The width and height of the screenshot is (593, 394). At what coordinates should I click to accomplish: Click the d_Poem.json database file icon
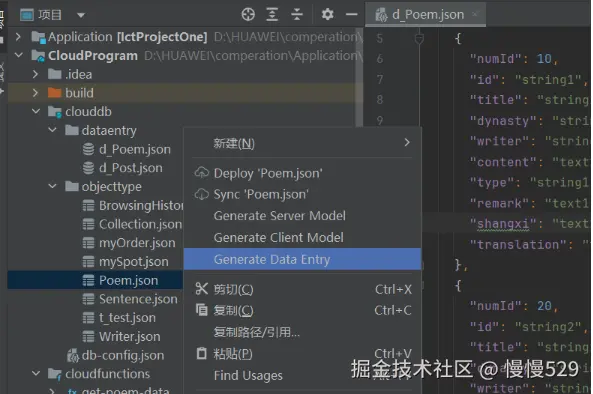tap(88, 149)
